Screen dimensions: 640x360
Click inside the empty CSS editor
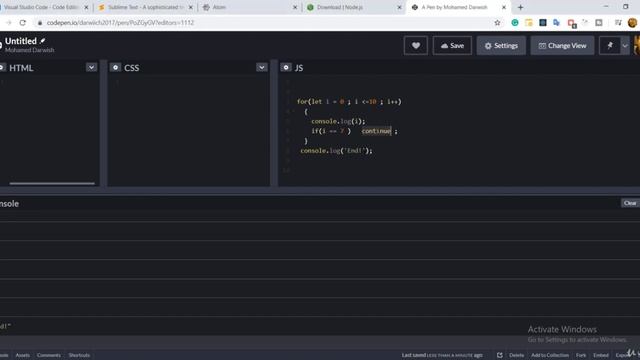[x=189, y=131]
